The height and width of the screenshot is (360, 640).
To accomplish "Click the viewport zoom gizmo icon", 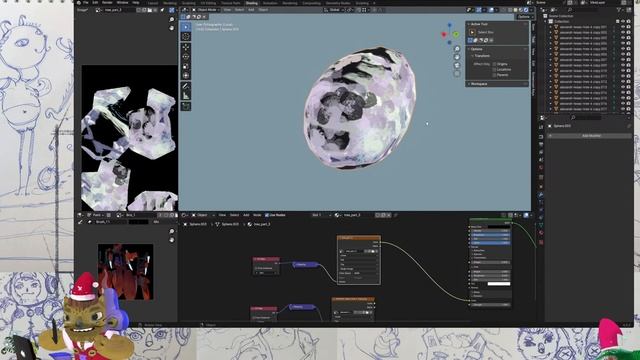I will point(457,49).
